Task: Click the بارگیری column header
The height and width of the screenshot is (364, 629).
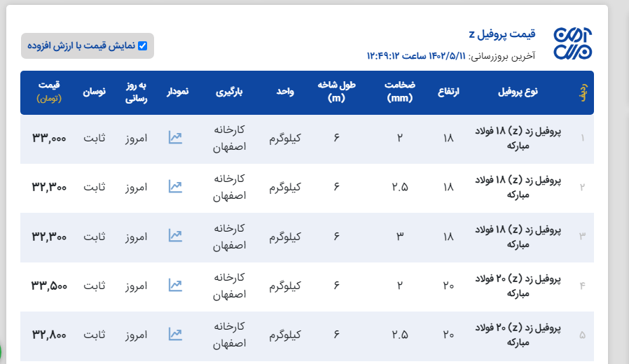Action: coord(230,92)
